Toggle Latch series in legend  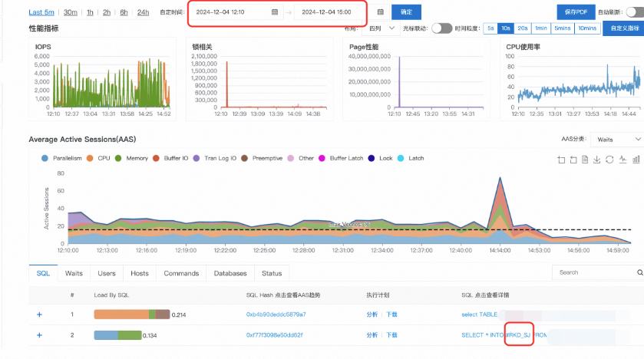(x=411, y=158)
